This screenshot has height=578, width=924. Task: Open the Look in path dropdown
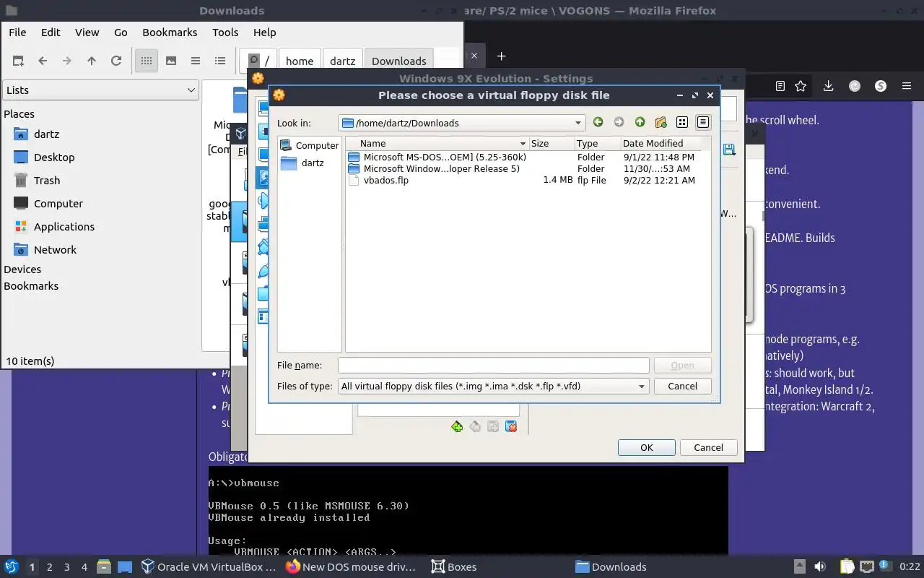tap(461, 123)
